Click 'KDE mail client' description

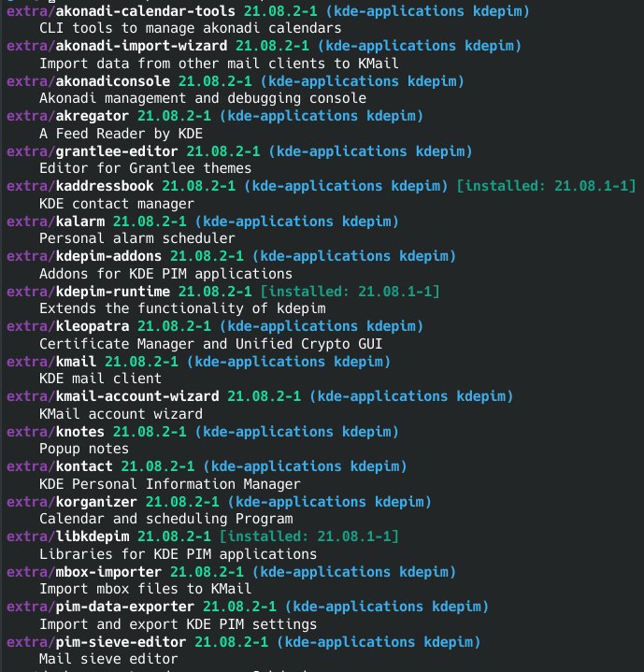(100, 379)
